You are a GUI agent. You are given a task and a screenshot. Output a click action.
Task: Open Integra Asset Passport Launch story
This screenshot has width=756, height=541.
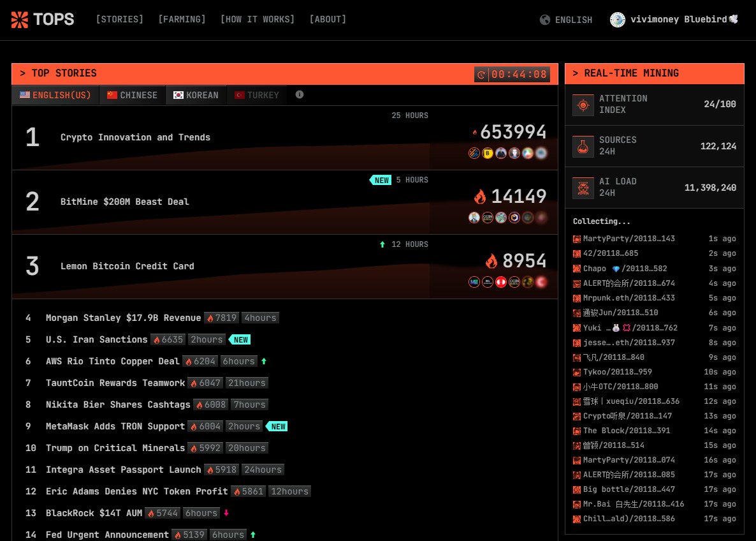[x=124, y=470]
